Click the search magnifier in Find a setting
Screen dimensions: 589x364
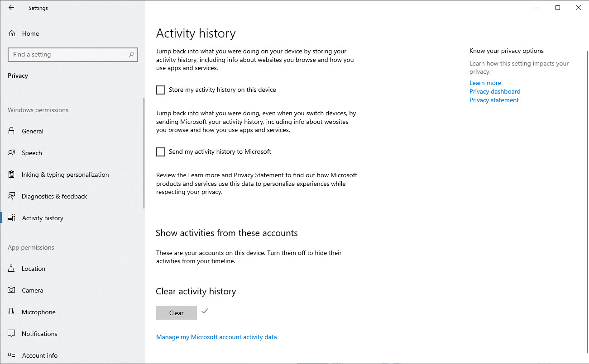131,55
